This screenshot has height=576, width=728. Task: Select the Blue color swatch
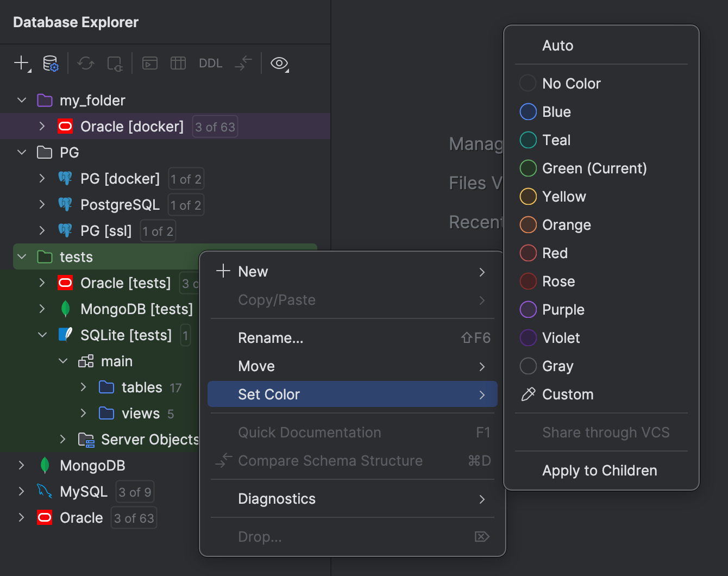click(528, 112)
